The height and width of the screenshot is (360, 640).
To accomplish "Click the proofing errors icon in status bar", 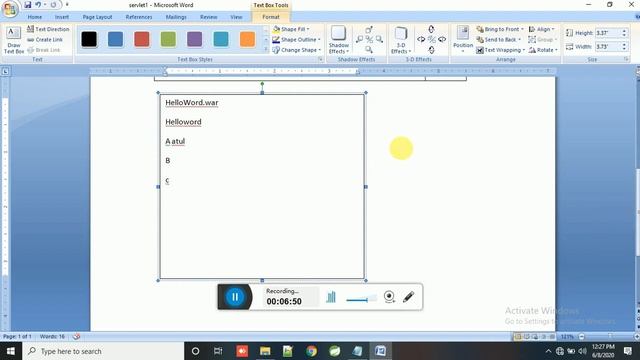I will (x=76, y=336).
